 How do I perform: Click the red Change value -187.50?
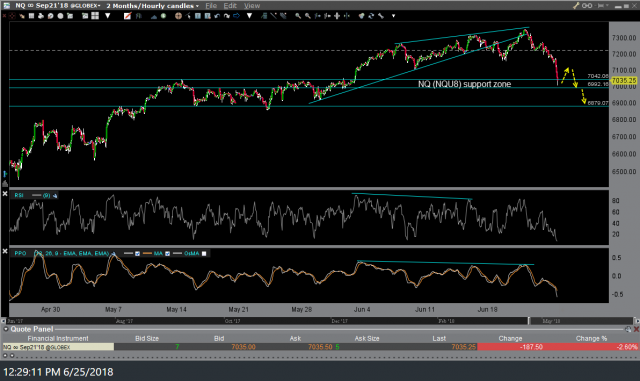tap(531, 347)
